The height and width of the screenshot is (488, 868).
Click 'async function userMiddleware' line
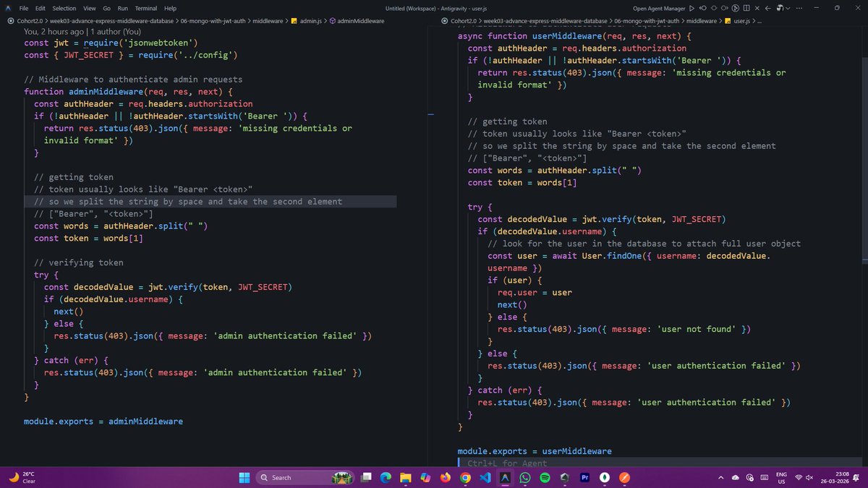(575, 36)
